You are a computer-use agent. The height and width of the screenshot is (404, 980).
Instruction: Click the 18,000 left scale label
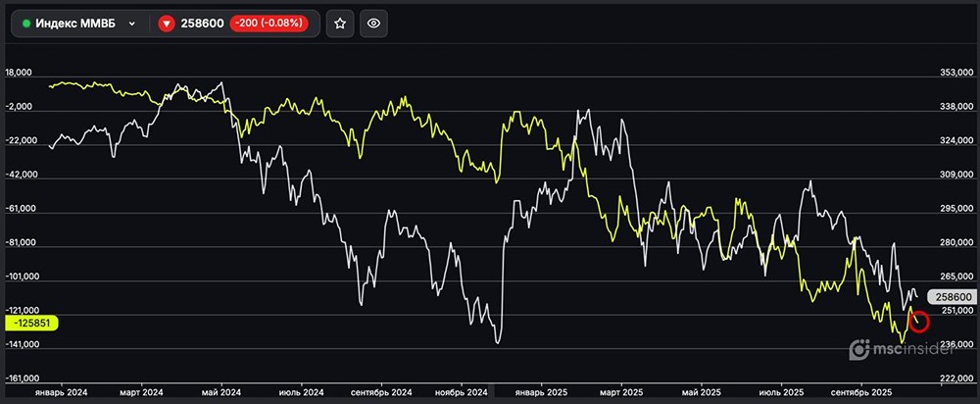[20, 73]
